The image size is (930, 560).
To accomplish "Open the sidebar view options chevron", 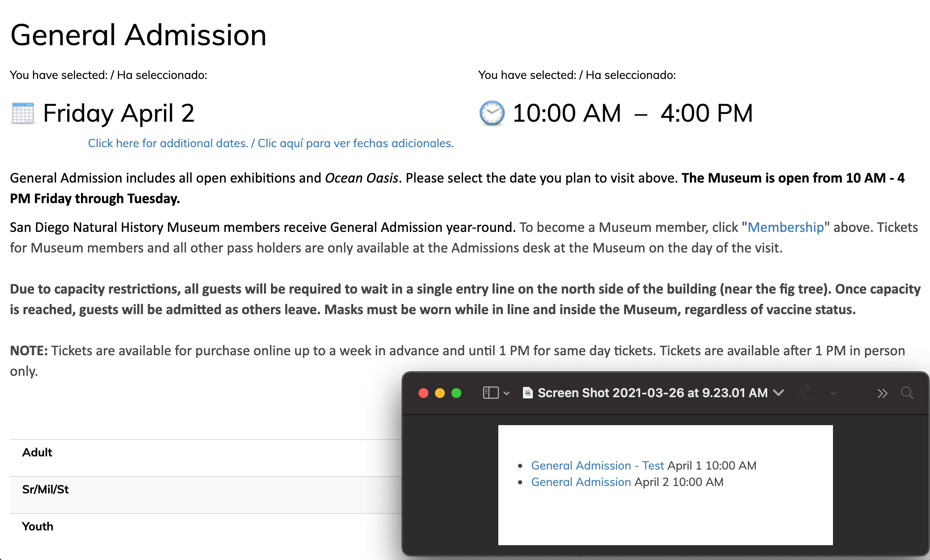I will point(507,393).
